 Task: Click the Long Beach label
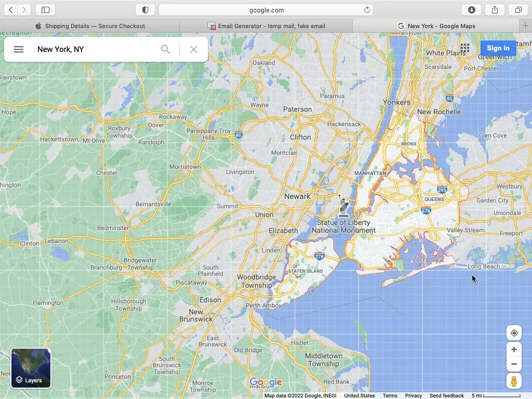coord(484,267)
